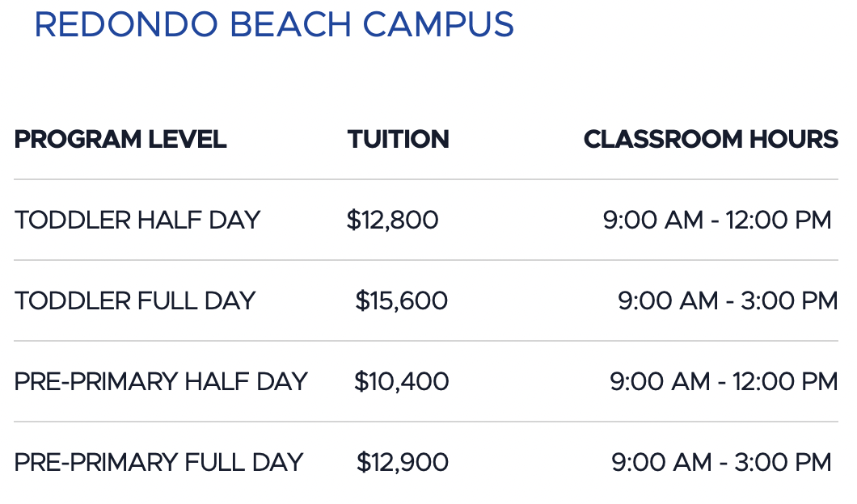Click the $10,400 tuition amount
Viewport: 857px width, 504px height.
402,382
